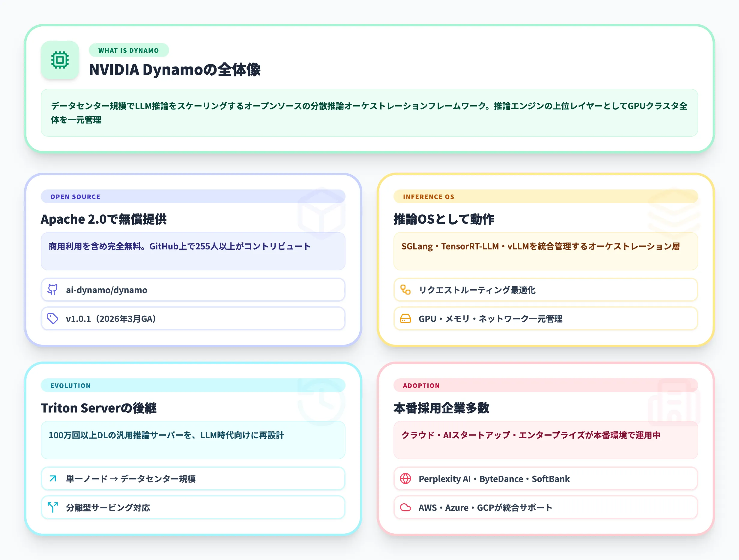
Task: Click the EVOLUTION label bar
Action: (193, 385)
